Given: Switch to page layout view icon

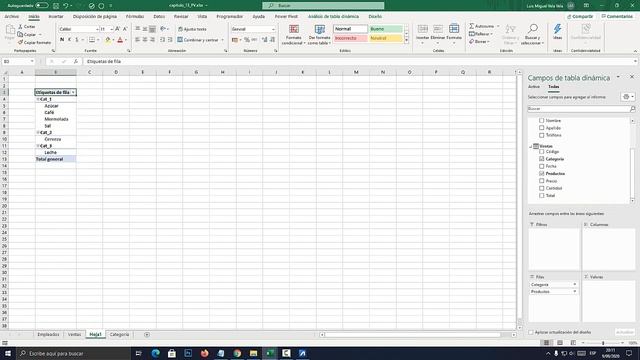Looking at the screenshot, I should pos(560,343).
